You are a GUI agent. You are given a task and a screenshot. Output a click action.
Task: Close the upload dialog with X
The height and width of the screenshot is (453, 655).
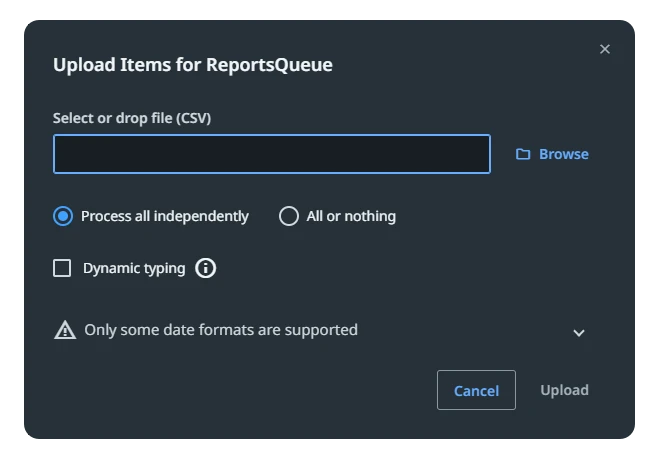tap(604, 49)
